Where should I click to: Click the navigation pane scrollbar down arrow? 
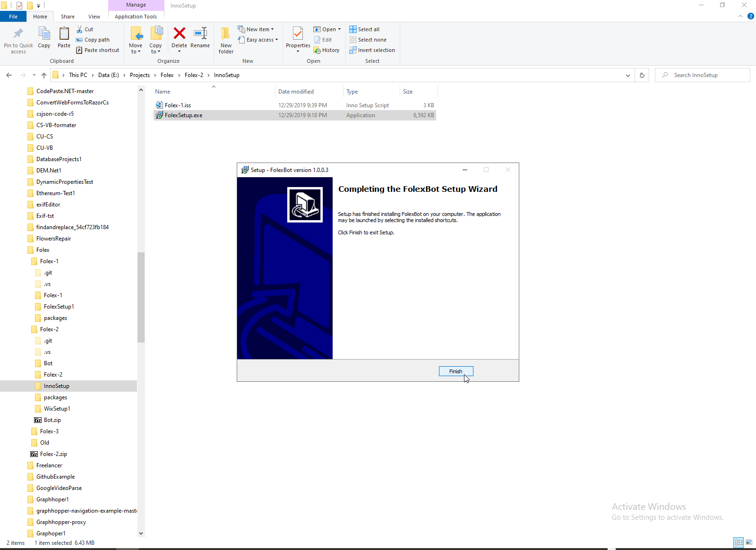click(141, 533)
